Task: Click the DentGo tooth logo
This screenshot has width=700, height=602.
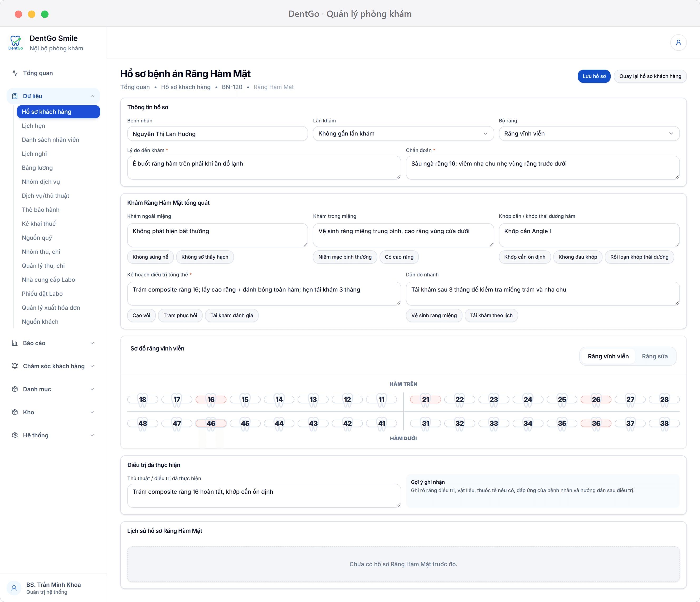Action: 16,42
